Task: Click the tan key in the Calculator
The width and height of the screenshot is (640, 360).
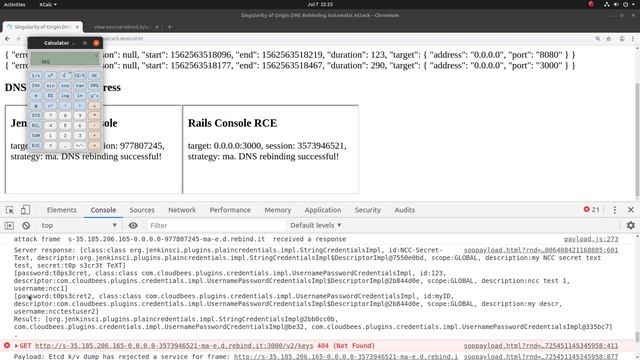Action: 80,85
